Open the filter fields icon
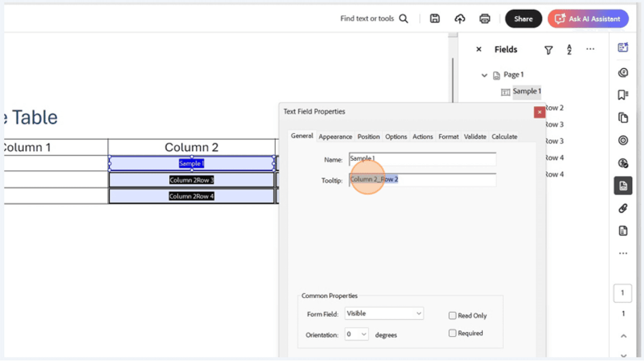644x362 pixels. click(548, 49)
